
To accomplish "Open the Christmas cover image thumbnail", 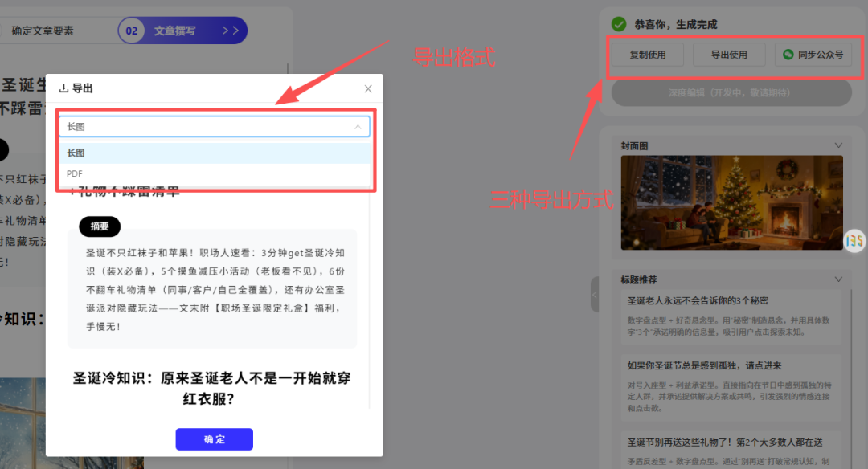I will pos(732,202).
